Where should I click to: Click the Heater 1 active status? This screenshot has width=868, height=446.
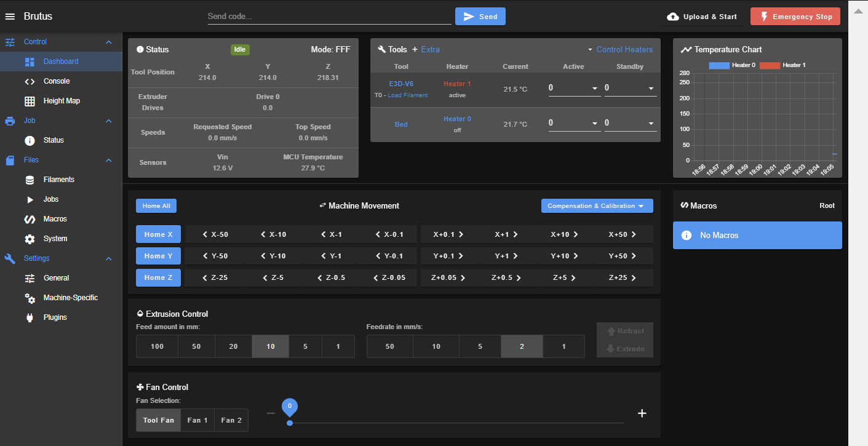(457, 95)
